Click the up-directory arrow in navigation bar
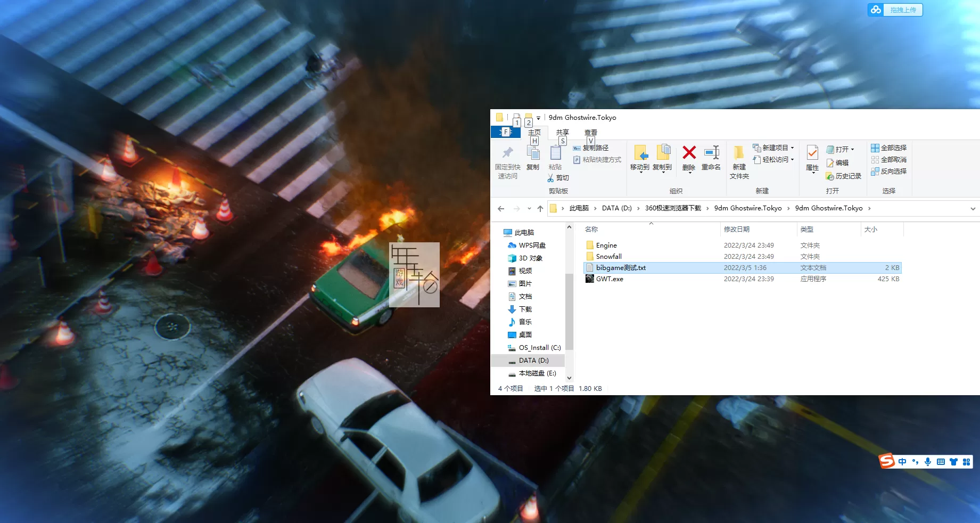This screenshot has height=523, width=980. [540, 209]
